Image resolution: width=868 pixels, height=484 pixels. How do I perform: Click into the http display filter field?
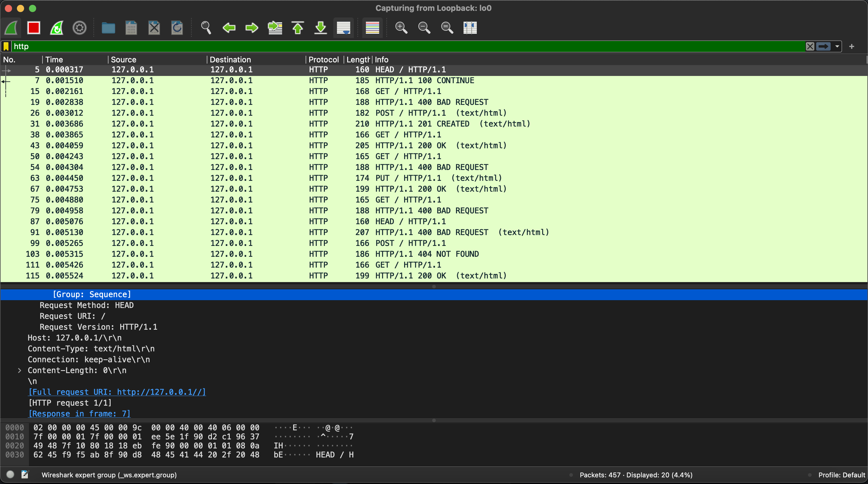pos(408,46)
